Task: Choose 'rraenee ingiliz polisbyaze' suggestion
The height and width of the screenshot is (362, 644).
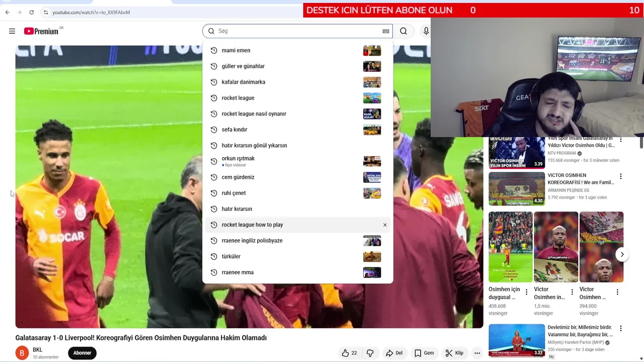Action: click(297, 240)
